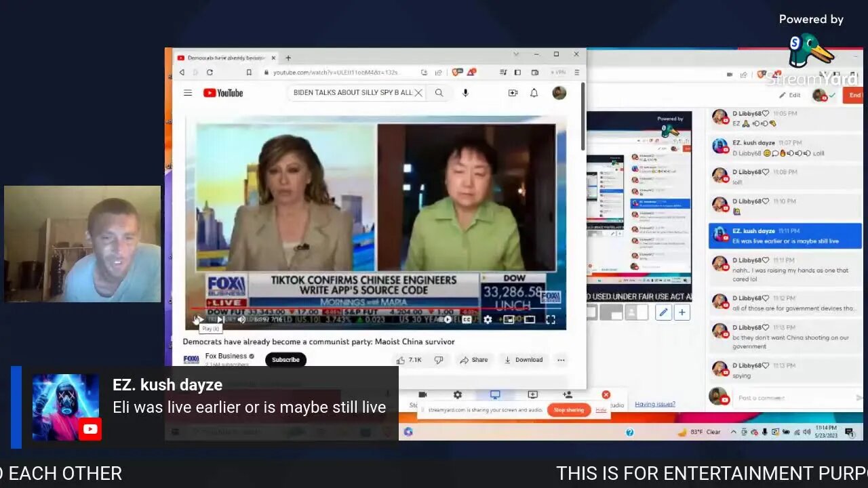Click the share icon in the address bar
This screenshot has width=868, height=488.
438,73
